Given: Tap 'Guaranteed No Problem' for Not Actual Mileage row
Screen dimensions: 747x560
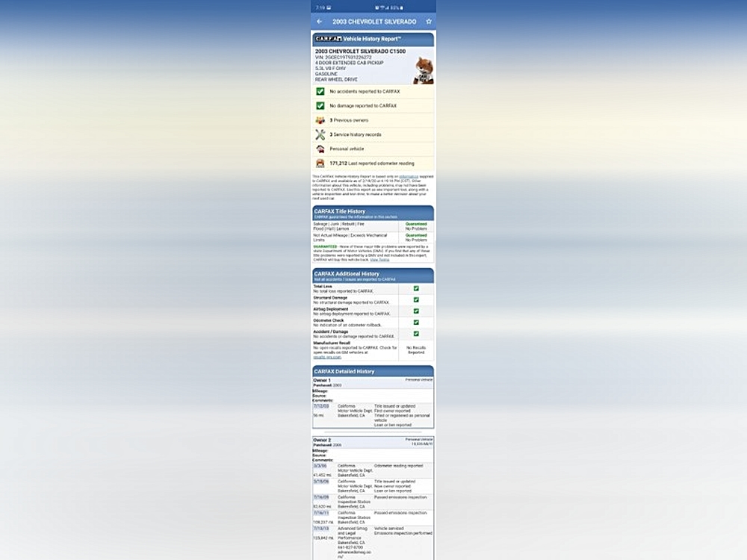Looking at the screenshot, I should click(416, 237).
